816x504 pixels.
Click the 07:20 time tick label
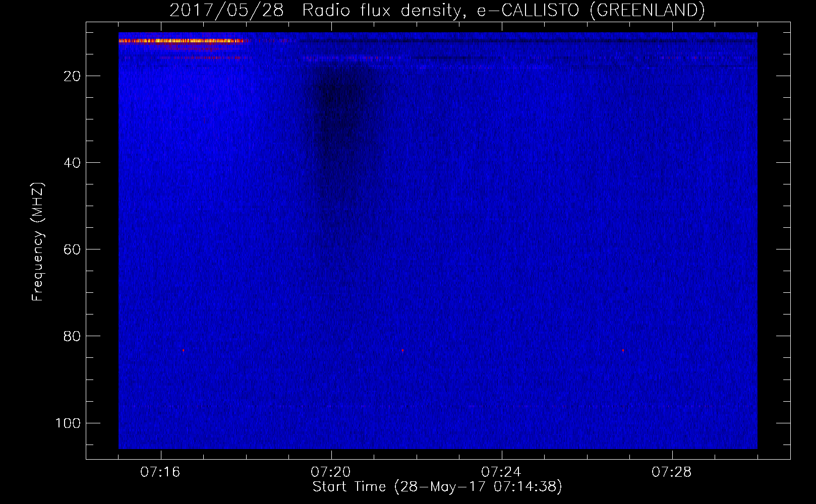pyautogui.click(x=331, y=472)
